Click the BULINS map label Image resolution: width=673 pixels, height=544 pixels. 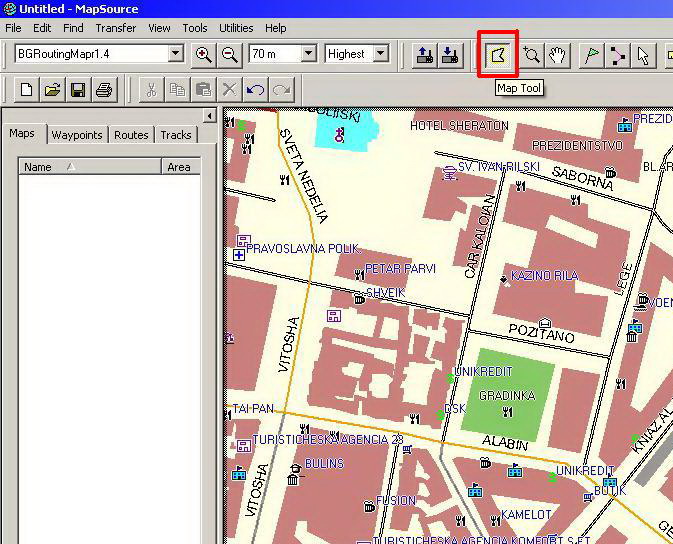coord(324,464)
